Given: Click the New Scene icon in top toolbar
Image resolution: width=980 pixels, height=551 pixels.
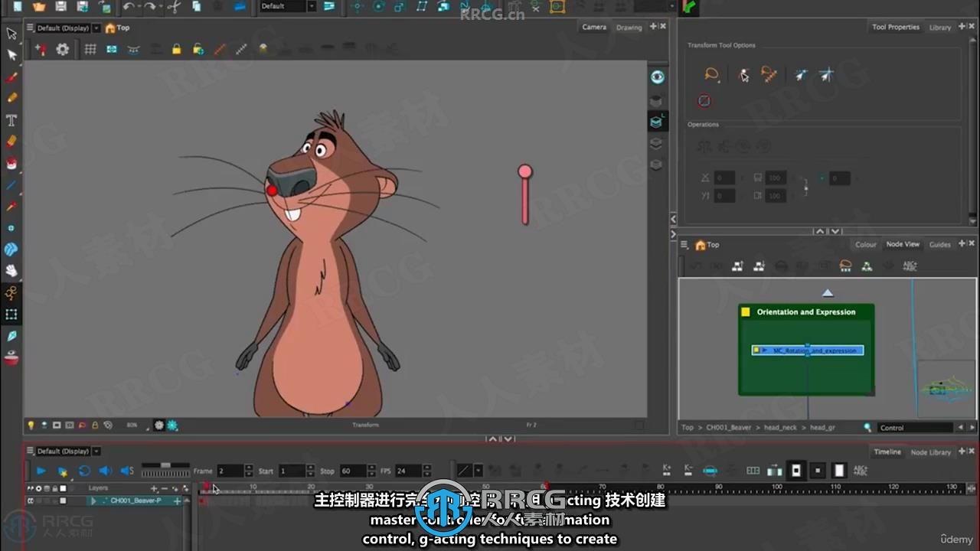Looking at the screenshot, I should pyautogui.click(x=17, y=6).
